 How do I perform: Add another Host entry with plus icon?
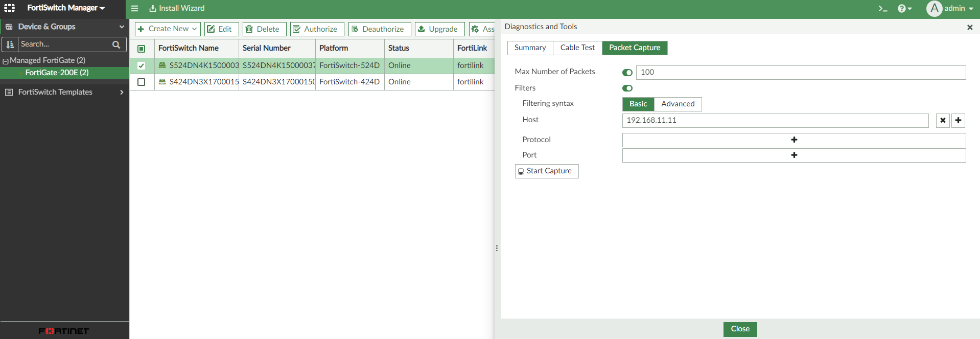click(958, 120)
